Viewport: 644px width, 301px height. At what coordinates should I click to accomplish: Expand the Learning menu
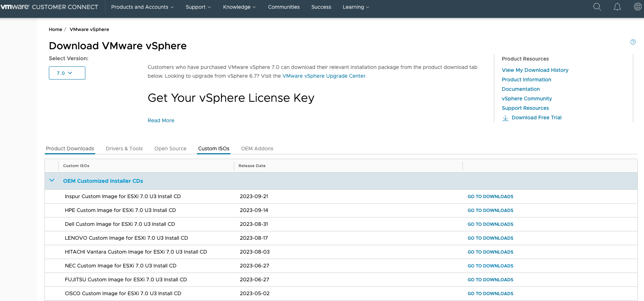356,7
